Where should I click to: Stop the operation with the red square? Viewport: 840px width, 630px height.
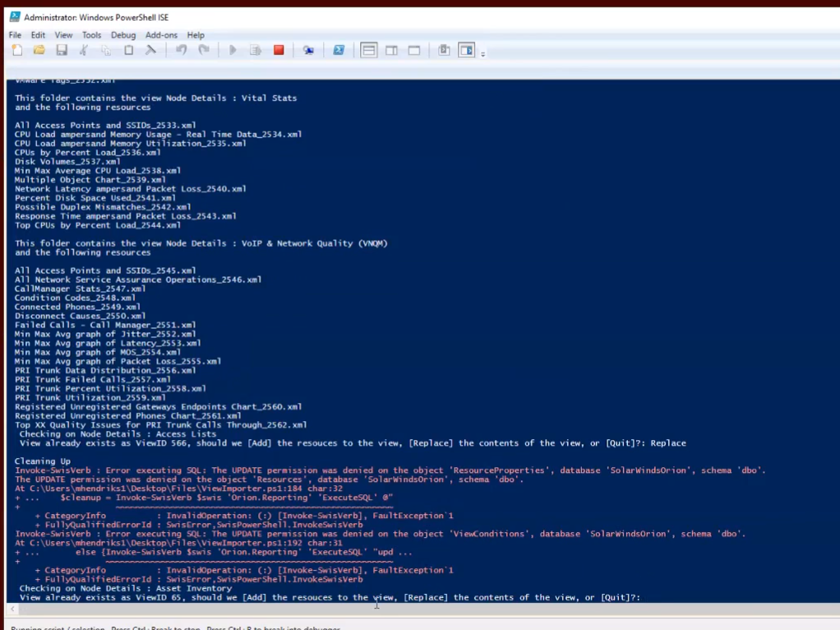click(279, 50)
